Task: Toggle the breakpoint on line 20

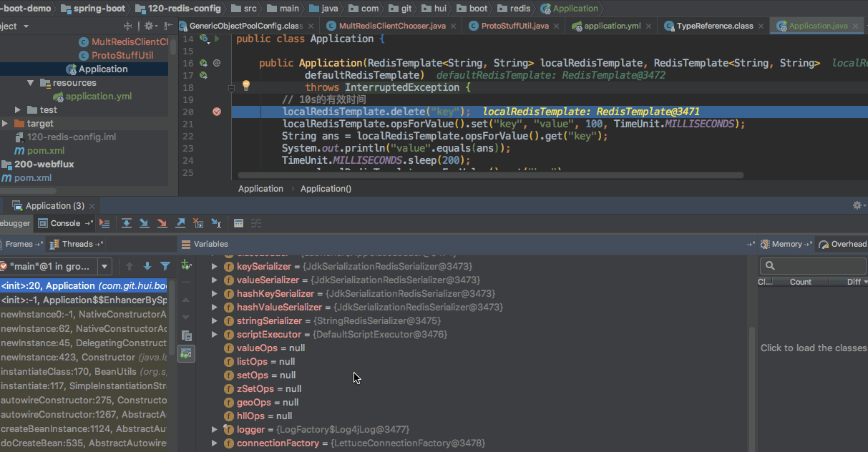Action: [x=217, y=112]
